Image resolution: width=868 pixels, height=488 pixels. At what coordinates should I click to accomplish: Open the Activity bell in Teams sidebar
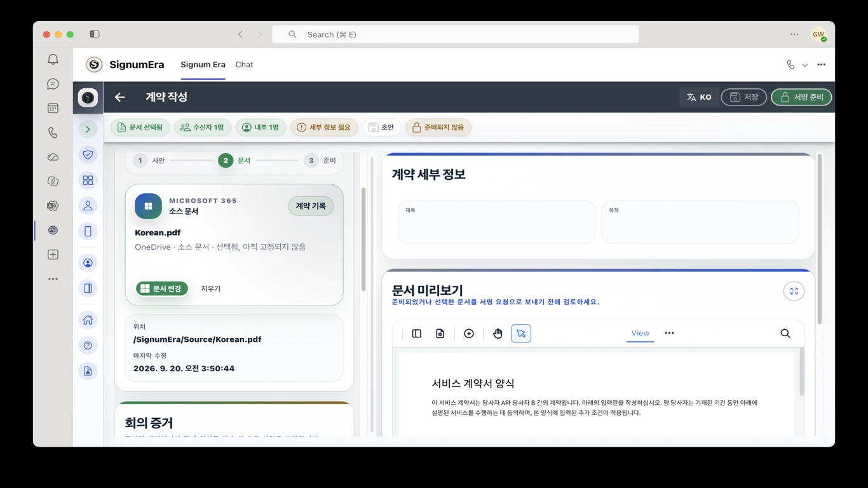point(53,60)
